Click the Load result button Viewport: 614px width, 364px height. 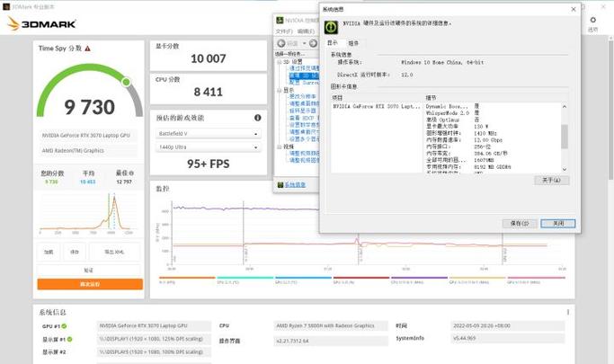pyautogui.click(x=49, y=252)
